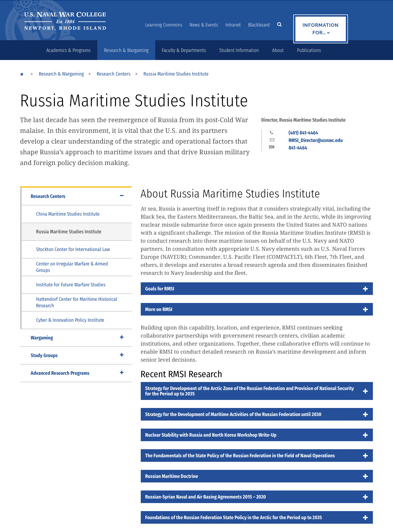Expand Strategy for Maritime Activities until 2030
The height and width of the screenshot is (532, 393).
pyautogui.click(x=257, y=414)
